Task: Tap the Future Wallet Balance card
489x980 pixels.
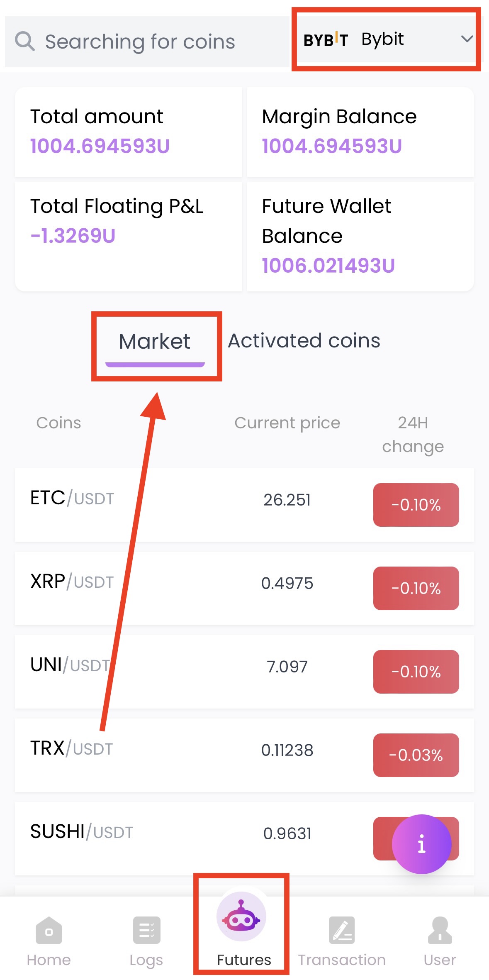Action: (360, 236)
